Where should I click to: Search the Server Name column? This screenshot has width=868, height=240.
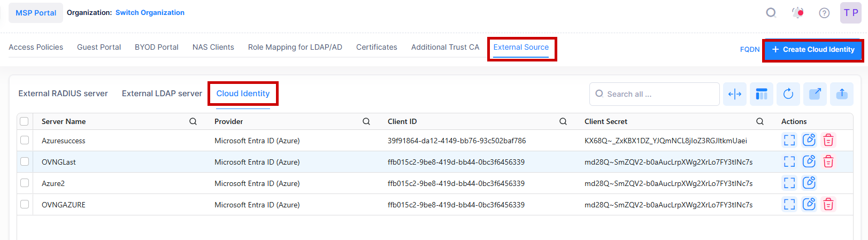point(193,121)
